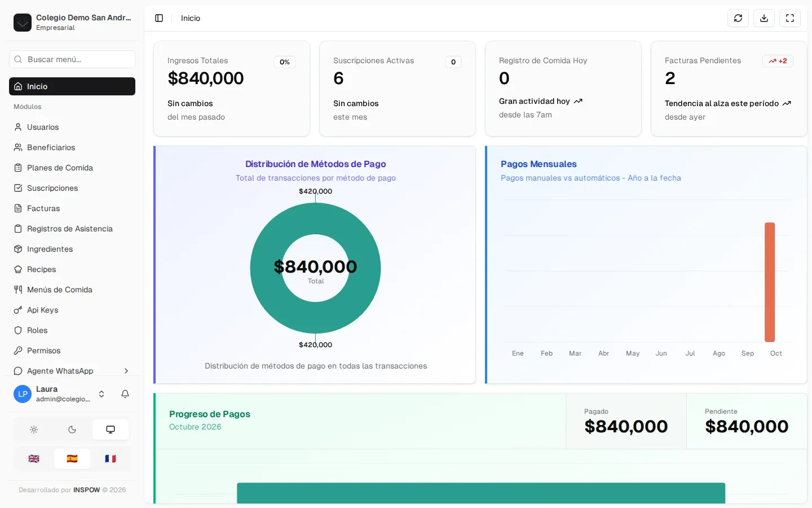Go to Beneficiarios module
The image size is (812, 508).
click(x=72, y=147)
